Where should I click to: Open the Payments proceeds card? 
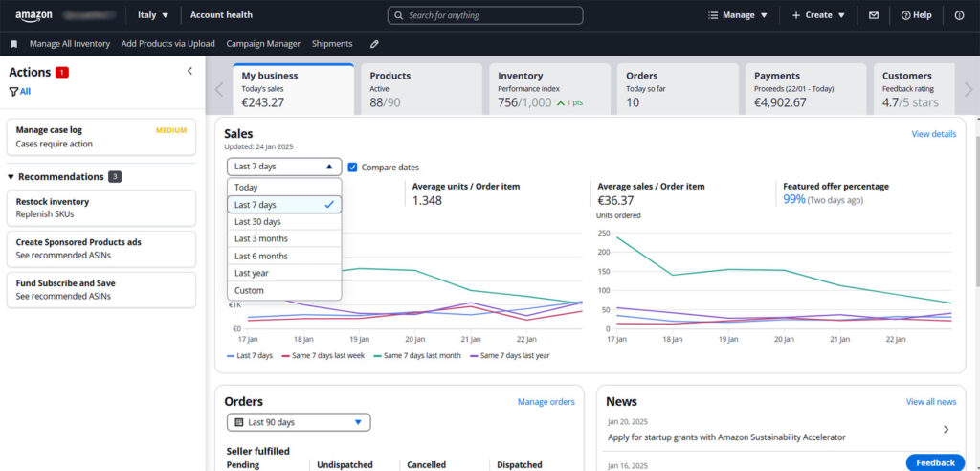click(x=806, y=89)
